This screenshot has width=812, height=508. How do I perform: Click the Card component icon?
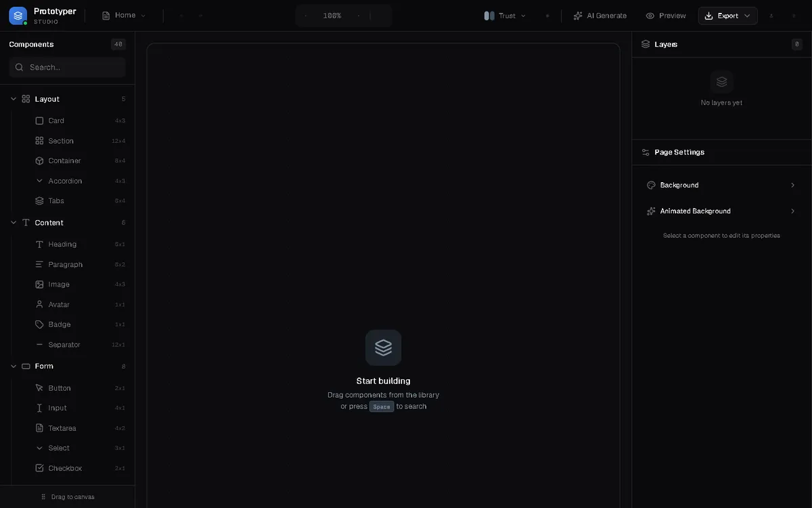tap(39, 121)
